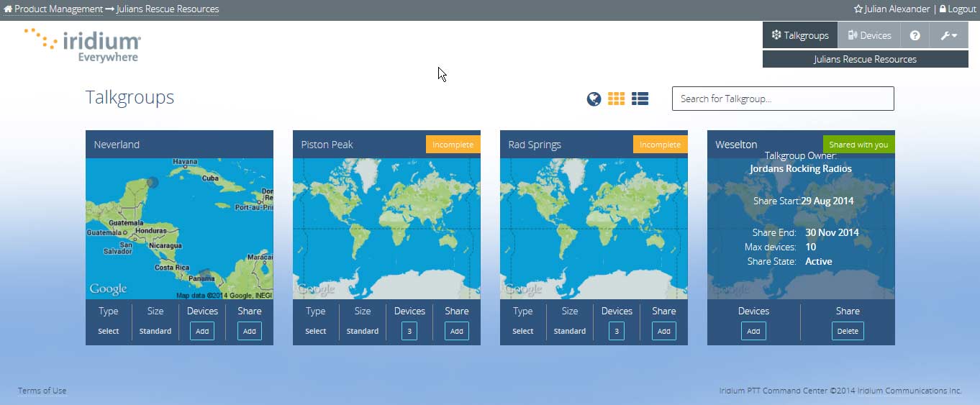Click the Logout link
Image resolution: width=980 pixels, height=405 pixels.
point(957,9)
